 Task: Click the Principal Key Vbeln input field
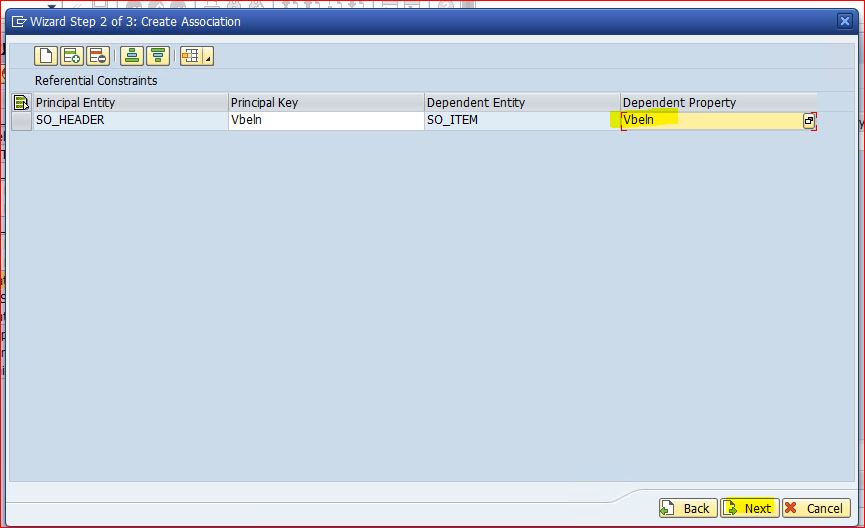coord(326,120)
